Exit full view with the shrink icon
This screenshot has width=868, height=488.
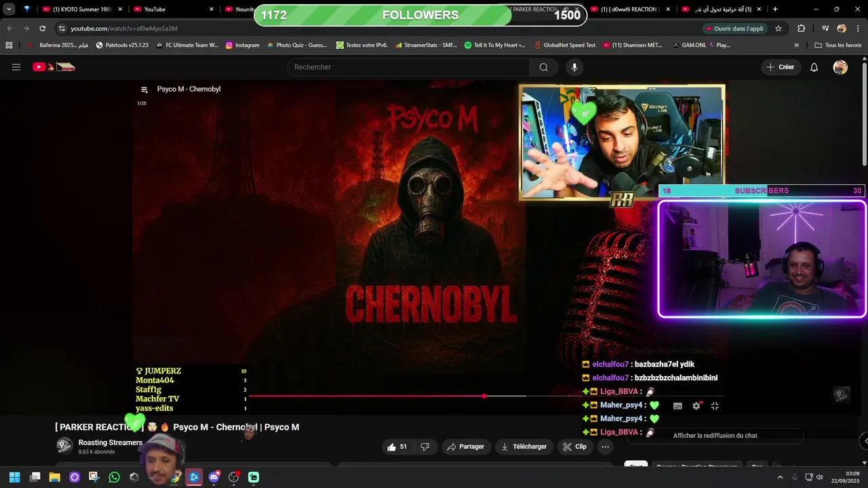coord(715,406)
